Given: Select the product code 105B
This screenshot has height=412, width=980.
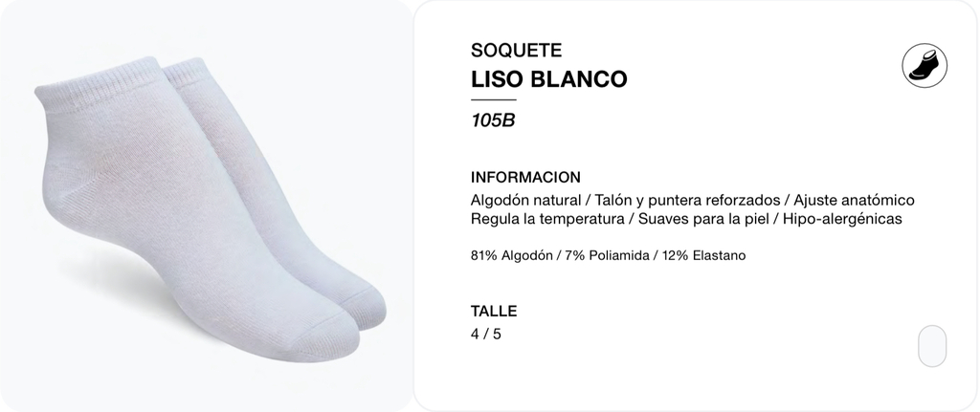Looking at the screenshot, I should tap(493, 119).
